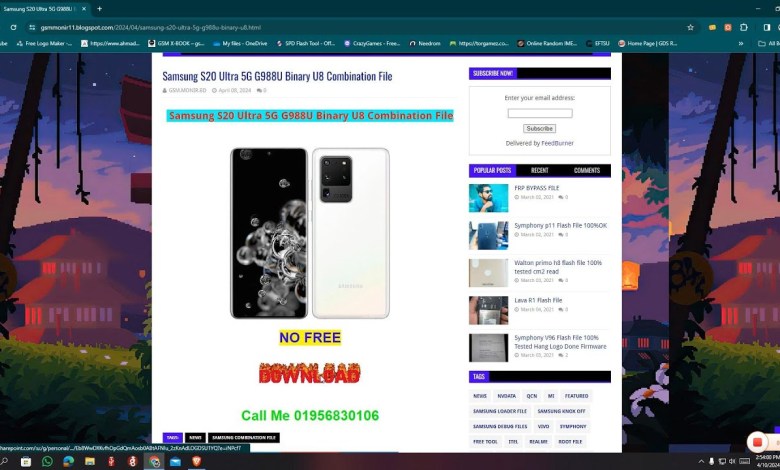Open WhatsApp from the taskbar
The width and height of the screenshot is (780, 470).
[x=47, y=462]
